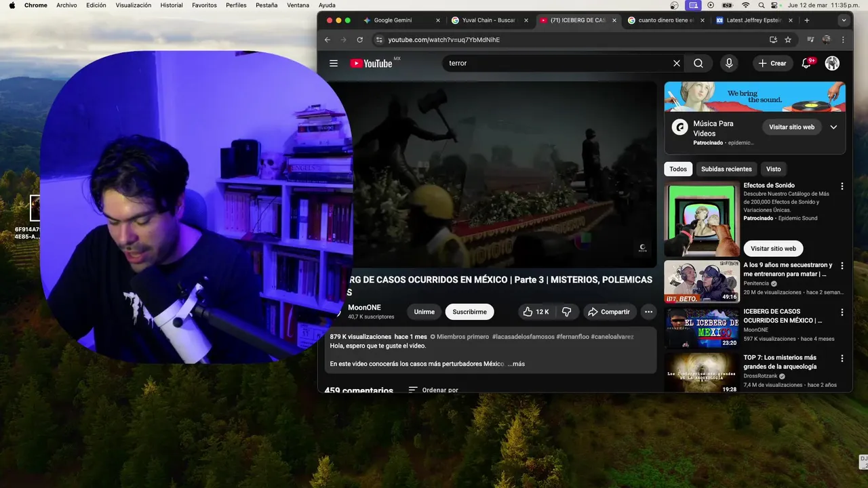Close the Google Gemini tab
868x488 pixels.
tap(438, 20)
